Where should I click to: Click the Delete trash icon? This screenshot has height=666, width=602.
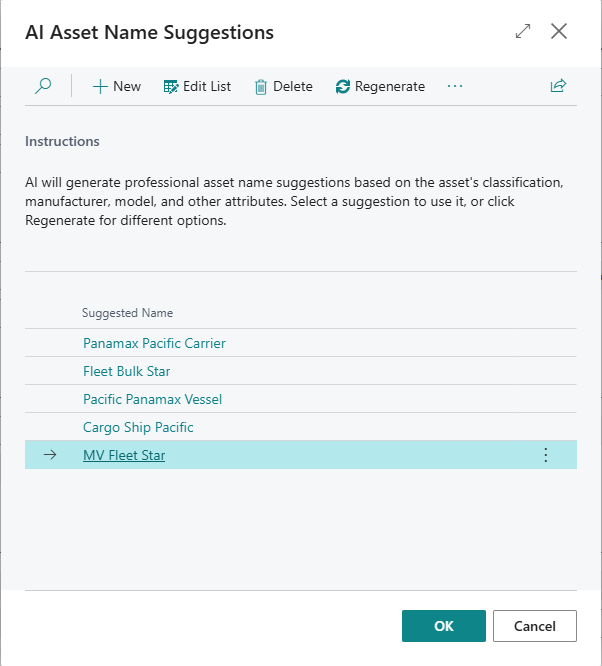click(x=261, y=87)
